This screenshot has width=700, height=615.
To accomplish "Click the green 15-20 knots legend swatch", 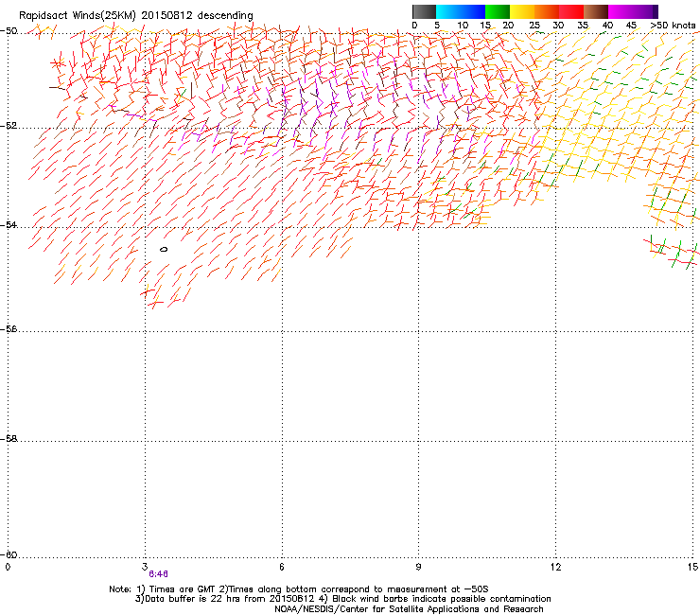I will [x=498, y=11].
